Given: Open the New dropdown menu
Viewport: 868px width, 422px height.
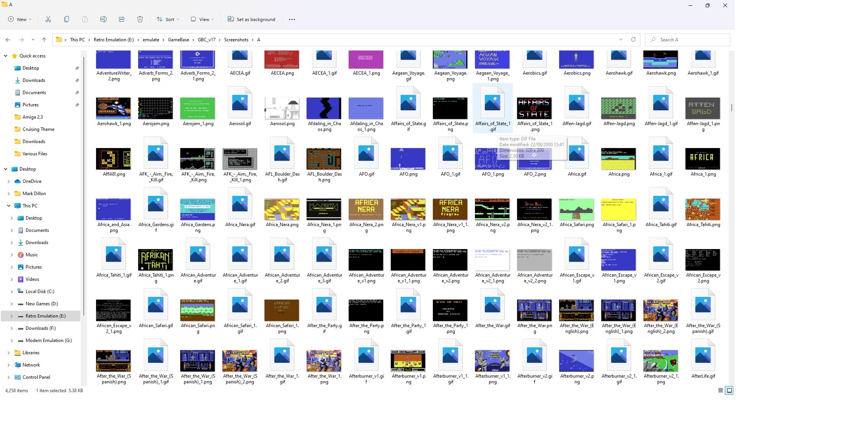Looking at the screenshot, I should [x=20, y=20].
